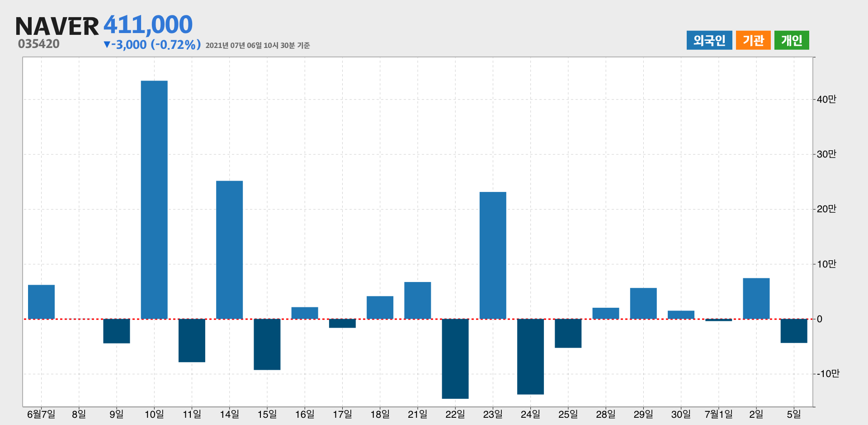Select the tallest bar at 10일
This screenshot has height=425, width=868.
(x=154, y=200)
